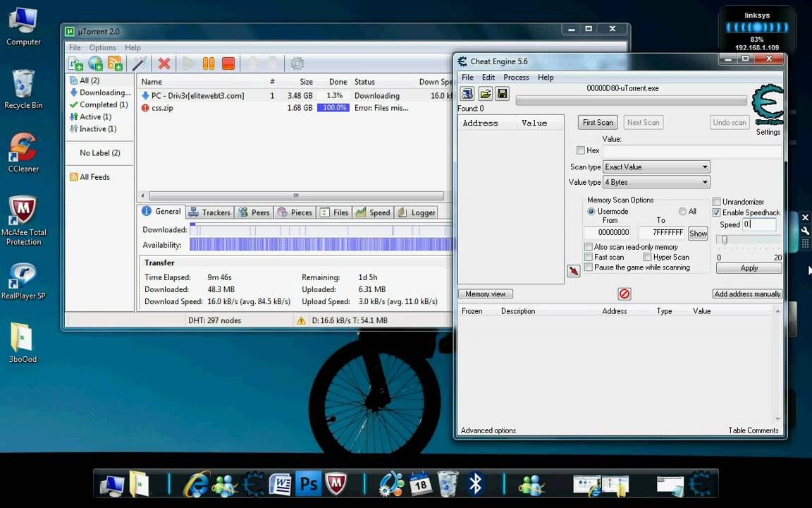
Task: Switch to Peers tab in uTorrent
Action: coord(254,212)
